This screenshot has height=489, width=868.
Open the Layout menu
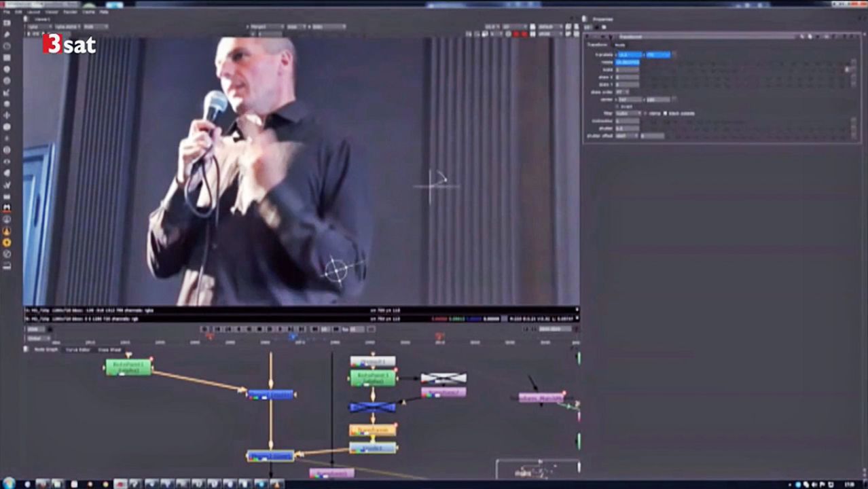click(x=33, y=12)
